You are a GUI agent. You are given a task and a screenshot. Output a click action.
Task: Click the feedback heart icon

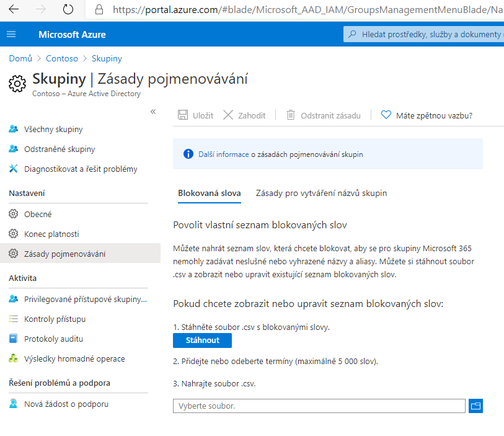click(x=386, y=115)
